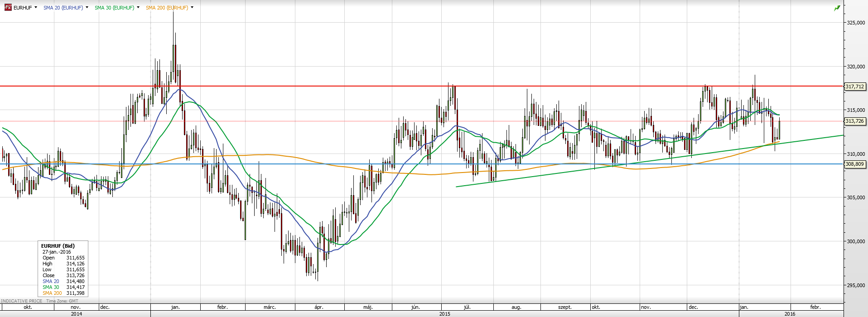Click the 315,000 price axis value

(x=856, y=110)
